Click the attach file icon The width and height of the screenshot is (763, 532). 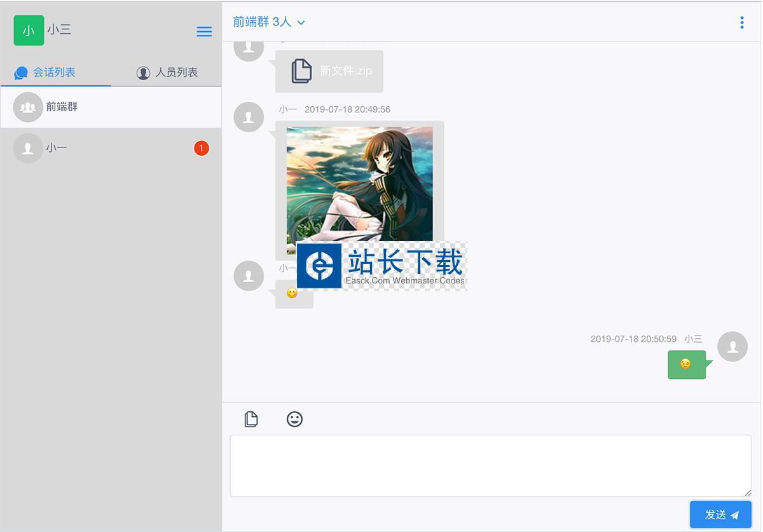click(x=251, y=419)
